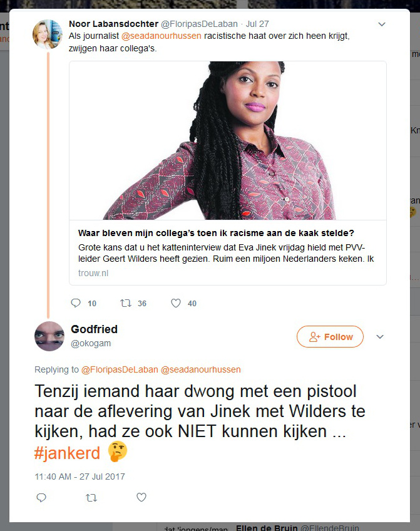Open Noor Labansdochter's profile avatar

[48, 34]
